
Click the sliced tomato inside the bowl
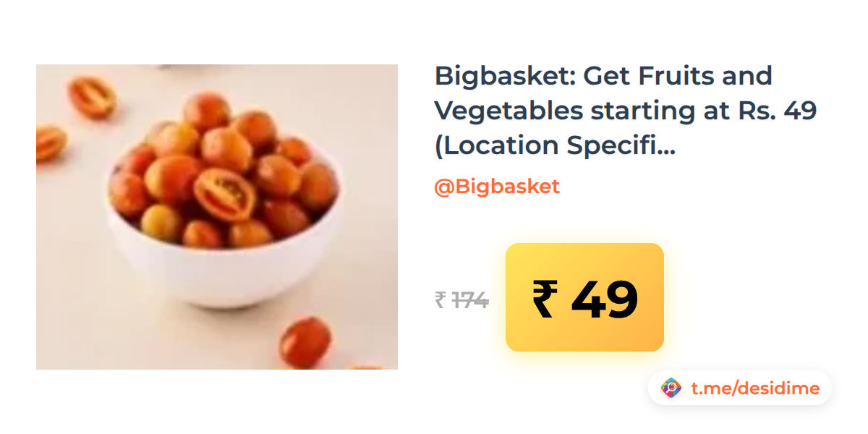[225, 194]
